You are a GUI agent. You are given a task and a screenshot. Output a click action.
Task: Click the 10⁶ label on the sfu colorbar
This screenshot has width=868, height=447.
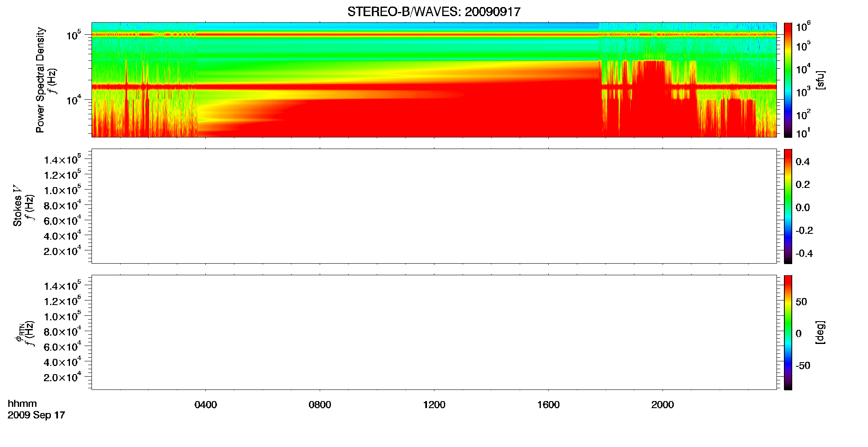pos(803,26)
